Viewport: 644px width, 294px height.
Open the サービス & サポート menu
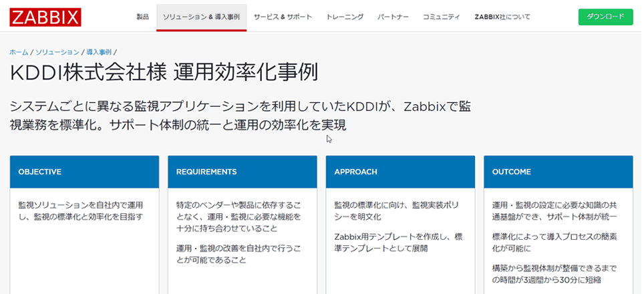click(x=283, y=17)
